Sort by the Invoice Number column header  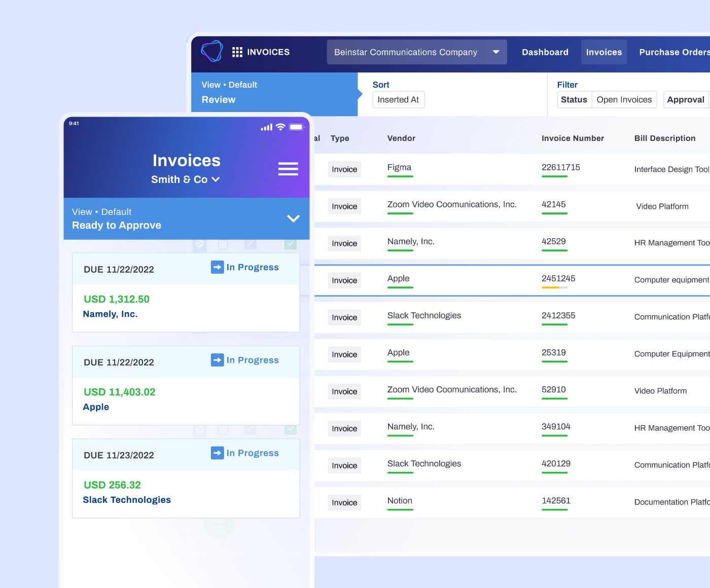[x=573, y=138]
